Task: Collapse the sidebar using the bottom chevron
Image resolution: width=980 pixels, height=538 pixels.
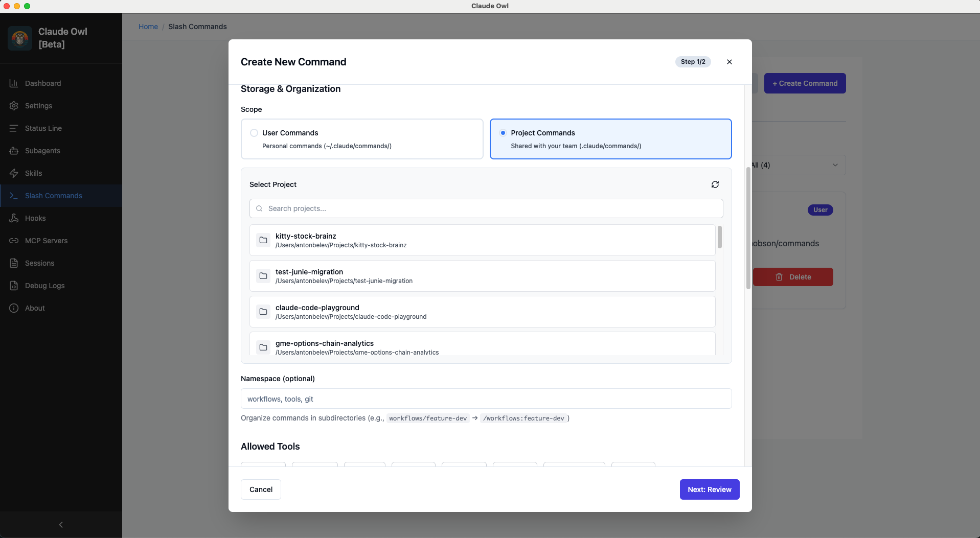Action: 61,525
